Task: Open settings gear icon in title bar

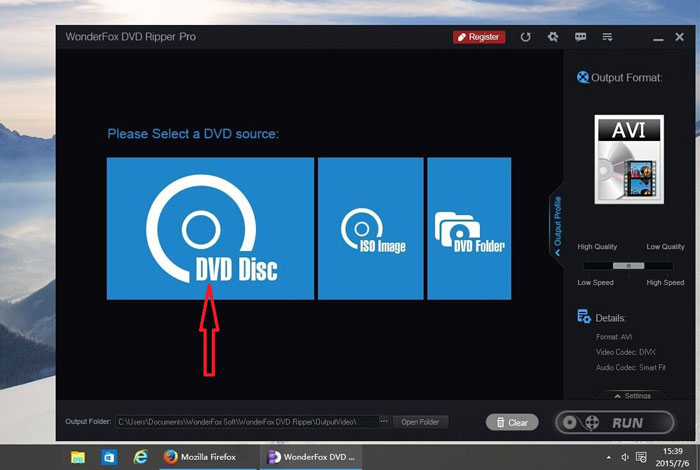Action: tap(553, 37)
